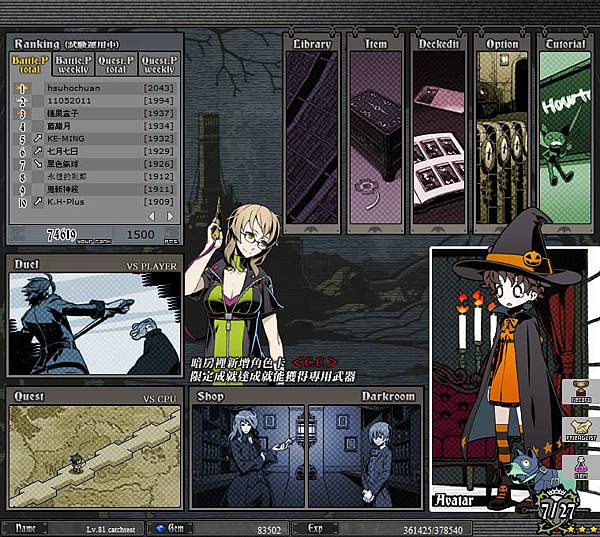
Task: Open the Deckedit panel
Action: tap(439, 134)
